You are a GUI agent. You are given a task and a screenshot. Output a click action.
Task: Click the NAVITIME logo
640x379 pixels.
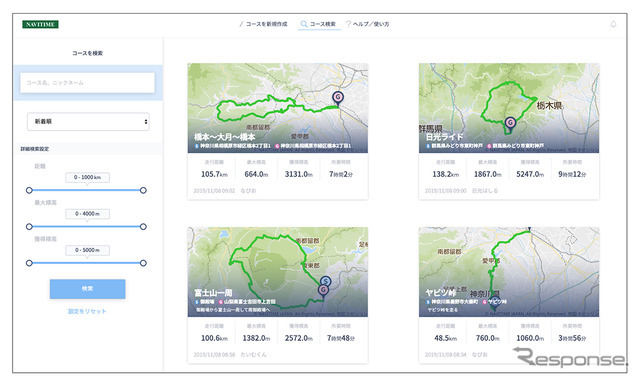(40, 24)
